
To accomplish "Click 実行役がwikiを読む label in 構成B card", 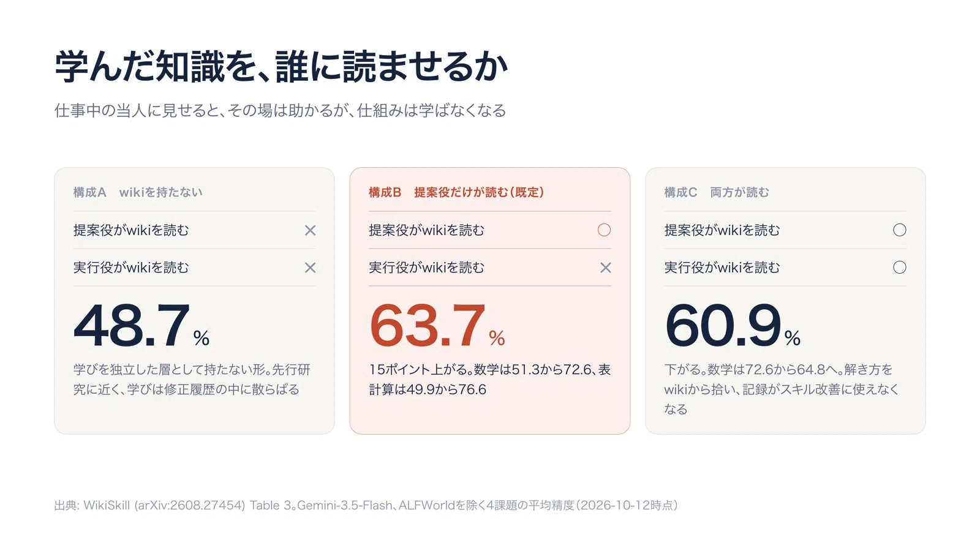I will [x=426, y=268].
